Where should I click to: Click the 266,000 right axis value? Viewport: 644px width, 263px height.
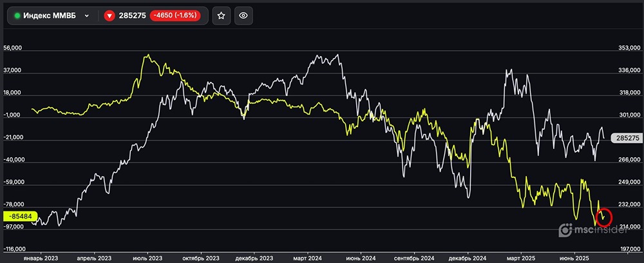pos(629,160)
